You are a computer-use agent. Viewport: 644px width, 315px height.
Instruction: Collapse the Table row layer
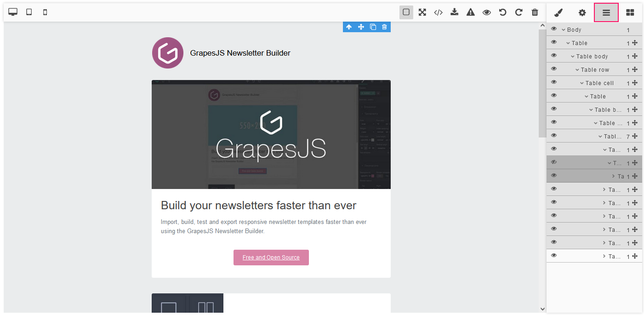(x=577, y=70)
